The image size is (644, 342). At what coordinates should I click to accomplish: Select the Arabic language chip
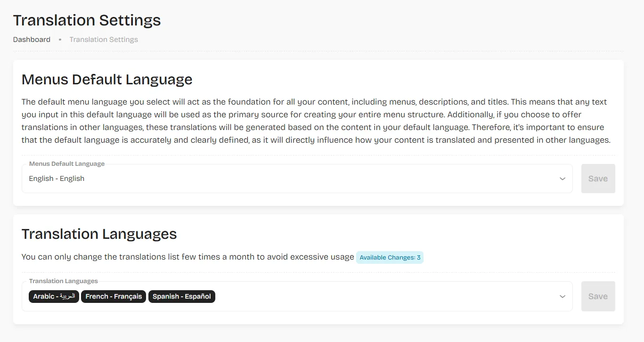point(54,296)
